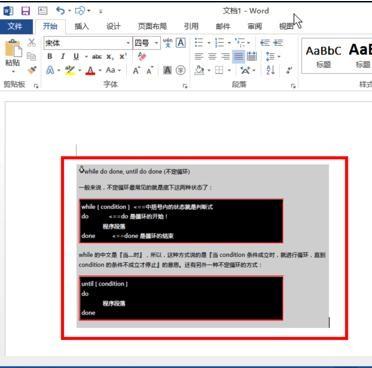Screen dimensions: 372x368
Task: Switch to the 设计 (Design) tab
Action: [x=113, y=26]
